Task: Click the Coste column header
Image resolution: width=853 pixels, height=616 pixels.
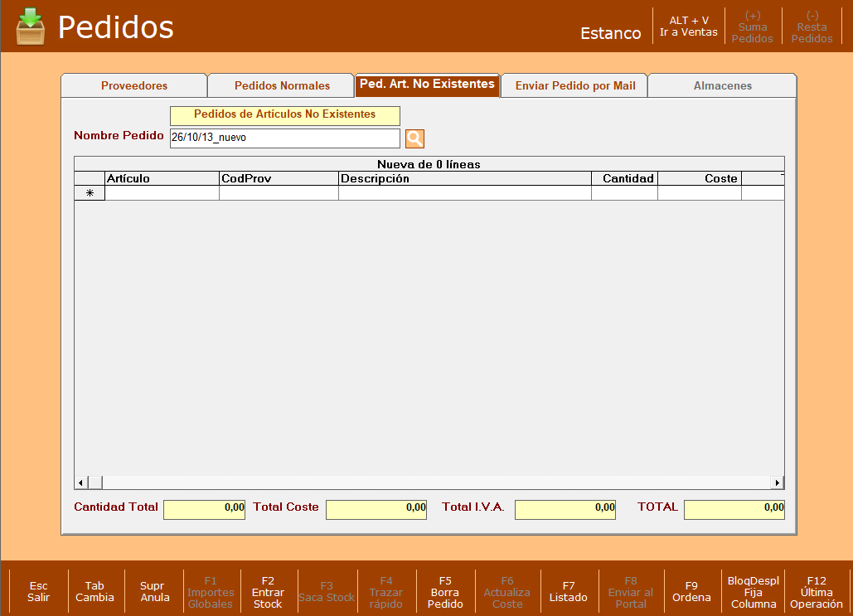Action: tap(700, 178)
